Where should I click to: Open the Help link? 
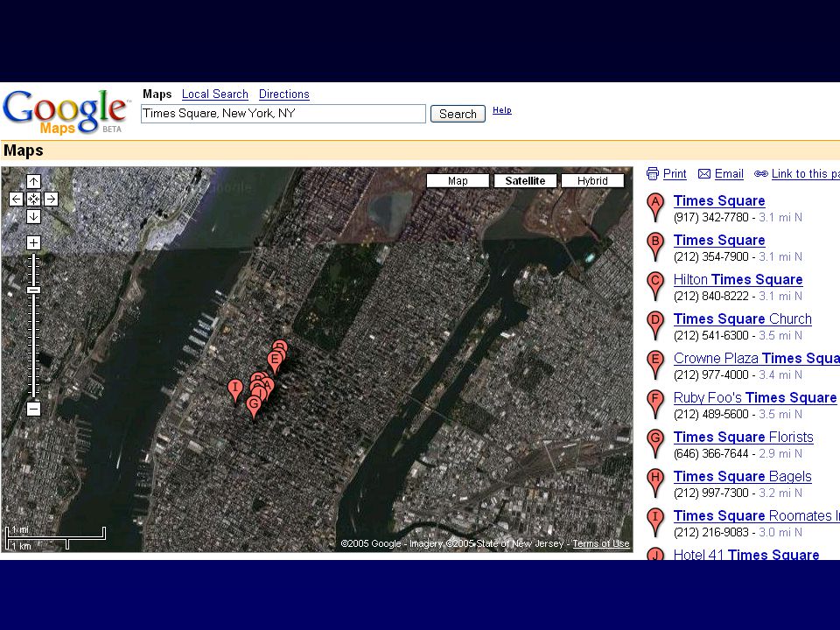(x=502, y=110)
